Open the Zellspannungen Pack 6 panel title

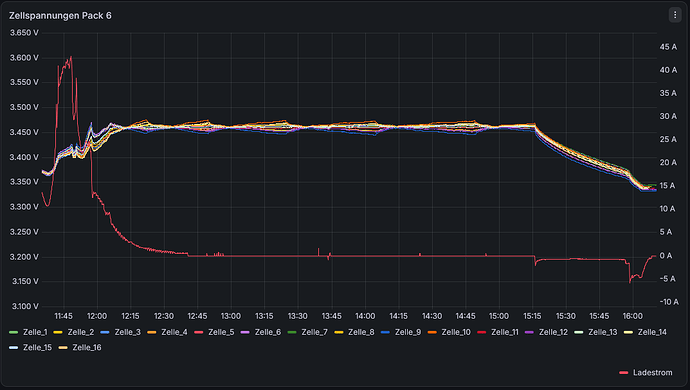(60, 16)
